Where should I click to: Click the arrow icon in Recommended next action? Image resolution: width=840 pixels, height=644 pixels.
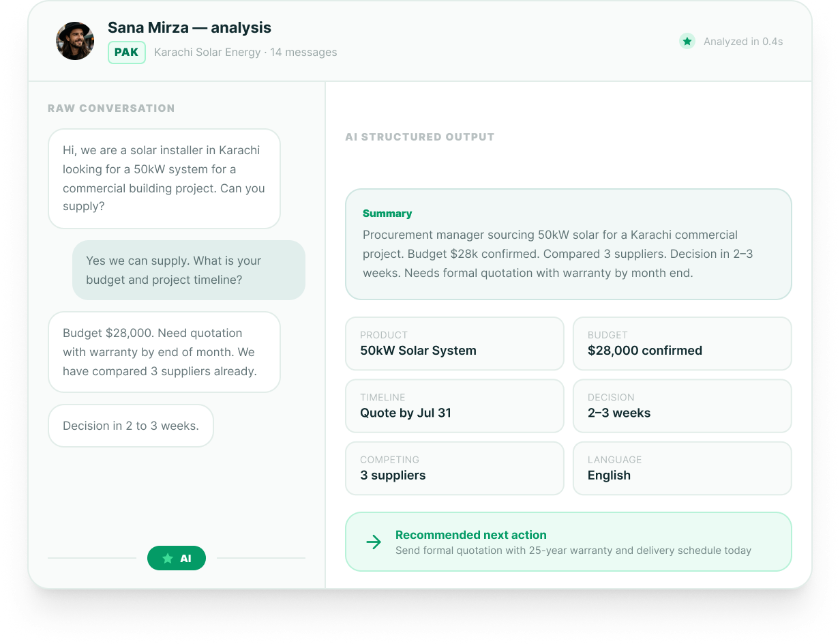(x=374, y=542)
